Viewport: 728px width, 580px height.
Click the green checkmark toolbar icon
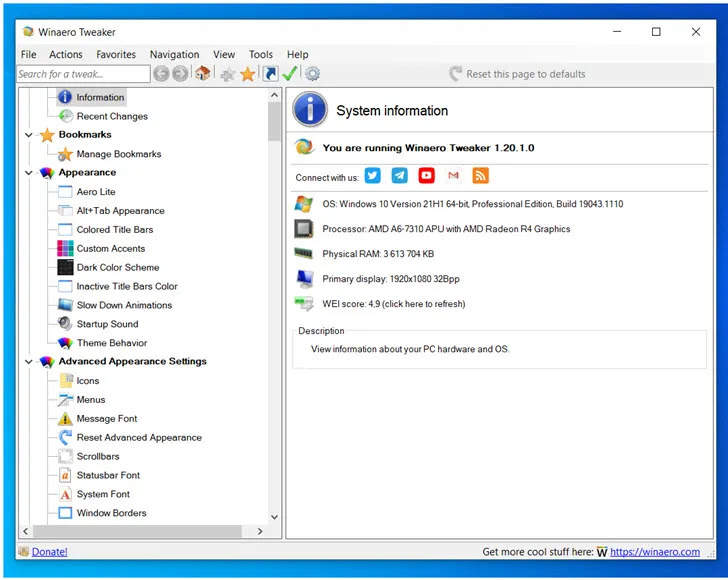point(290,73)
